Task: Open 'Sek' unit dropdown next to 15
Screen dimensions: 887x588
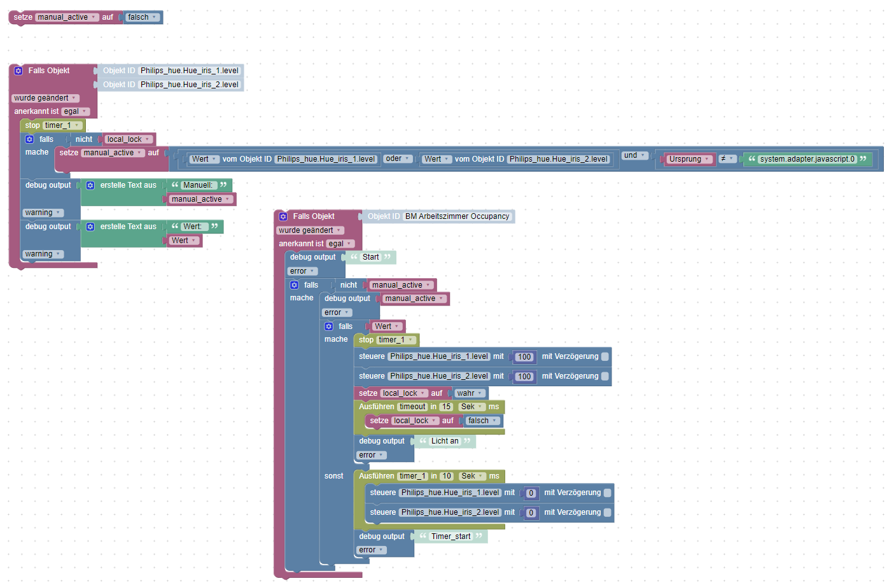Action: point(472,407)
